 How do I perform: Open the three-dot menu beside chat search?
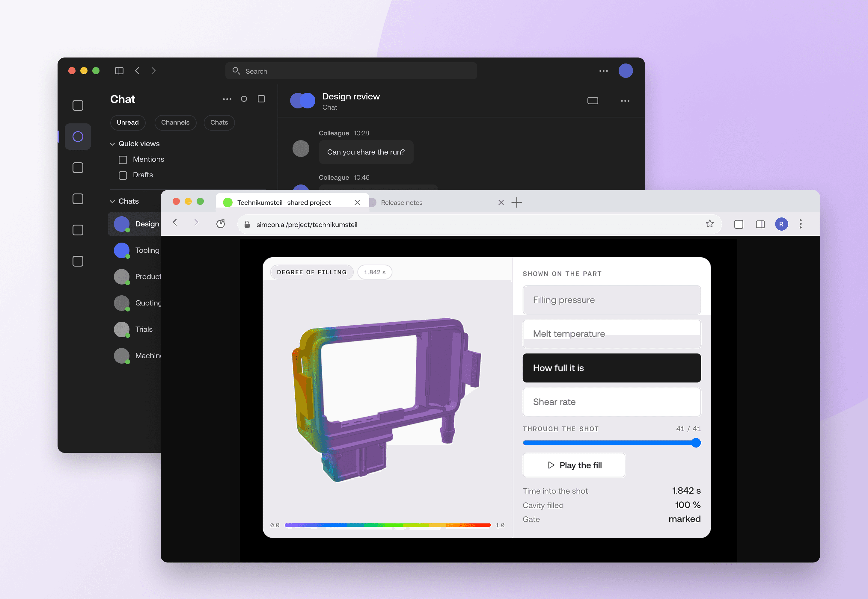(x=604, y=71)
